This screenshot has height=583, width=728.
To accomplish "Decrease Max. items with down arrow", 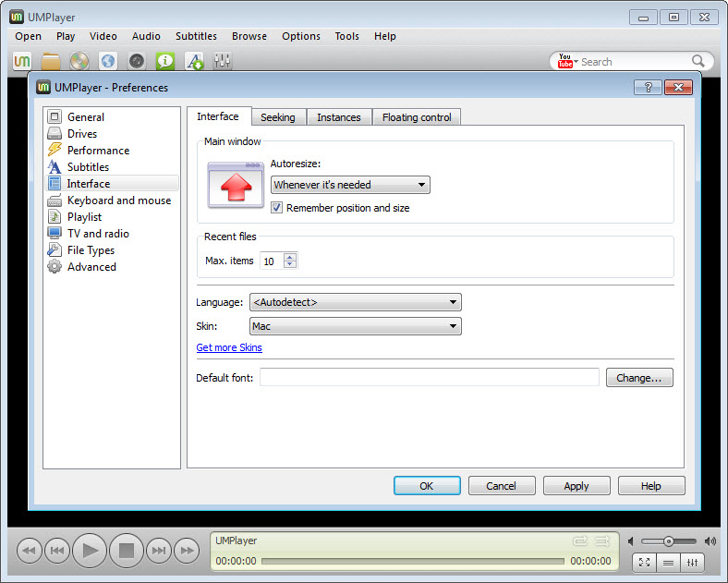I will pyautogui.click(x=290, y=264).
